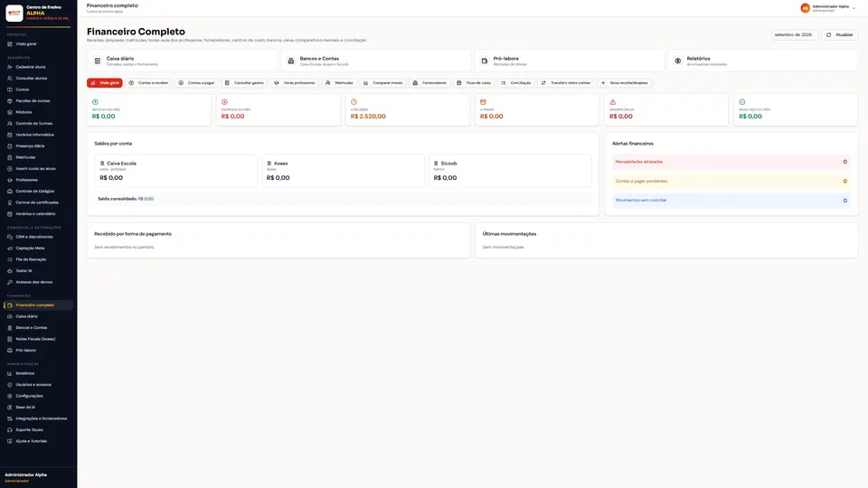The width and height of the screenshot is (868, 488).
Task: Click the Pró-labore card wallet icon
Action: click(x=485, y=61)
